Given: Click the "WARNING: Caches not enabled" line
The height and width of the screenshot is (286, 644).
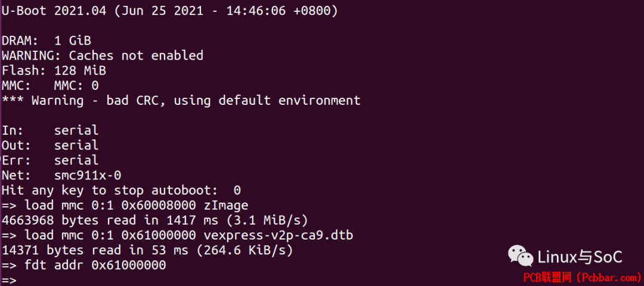Looking at the screenshot, I should click(x=103, y=55).
